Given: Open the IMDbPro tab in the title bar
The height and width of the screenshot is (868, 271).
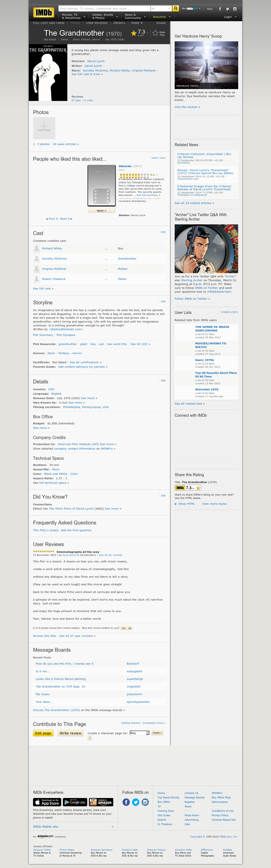Looking at the screenshot, I should point(119,23).
